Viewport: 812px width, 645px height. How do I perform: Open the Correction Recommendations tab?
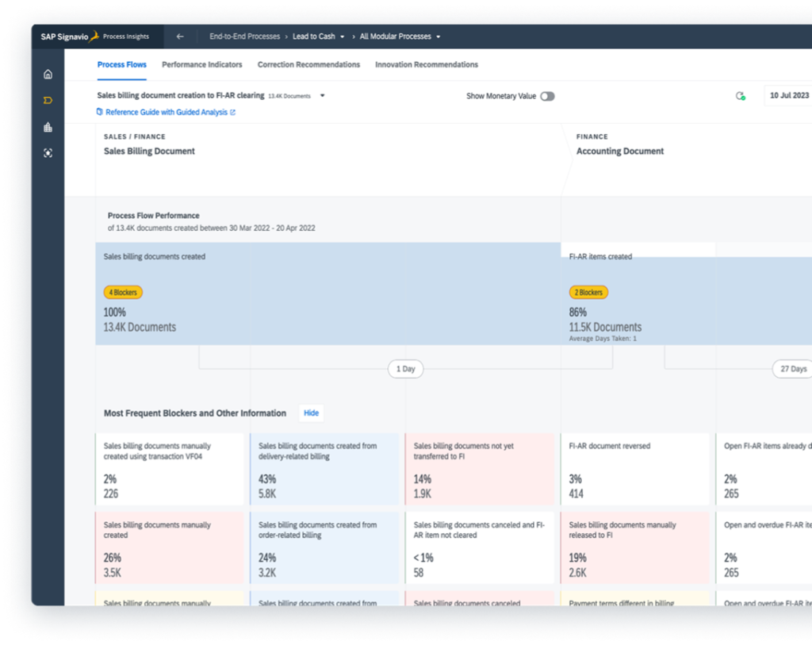(308, 64)
